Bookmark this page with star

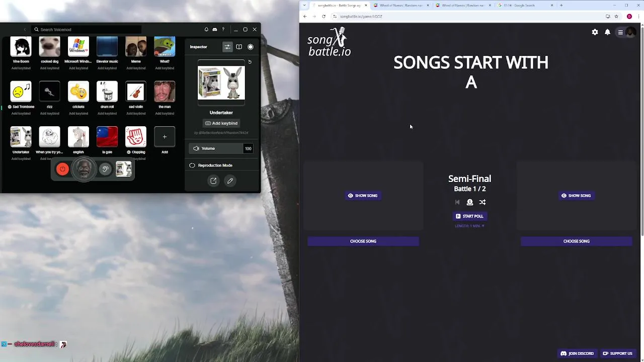(616, 16)
